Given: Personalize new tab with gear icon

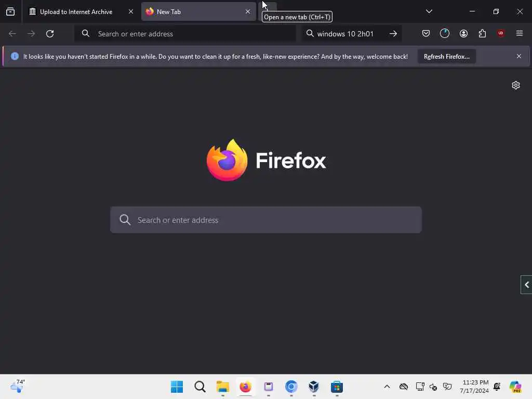Looking at the screenshot, I should [516, 85].
